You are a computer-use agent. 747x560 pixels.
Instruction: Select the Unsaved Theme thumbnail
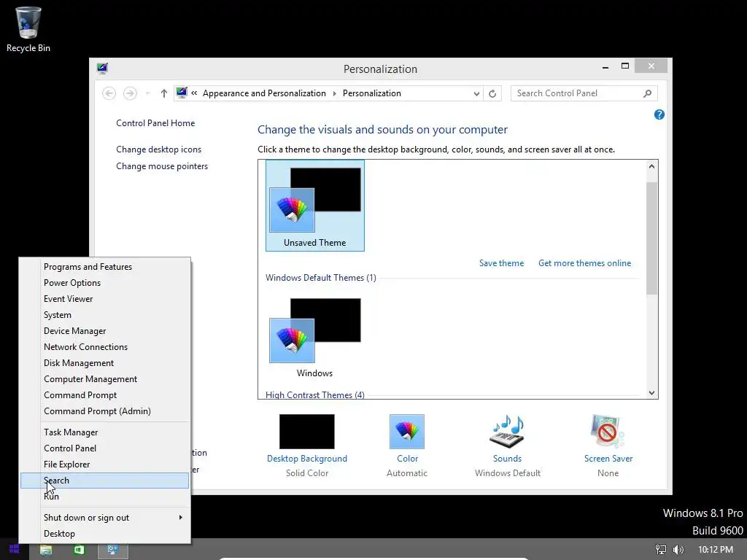point(315,205)
